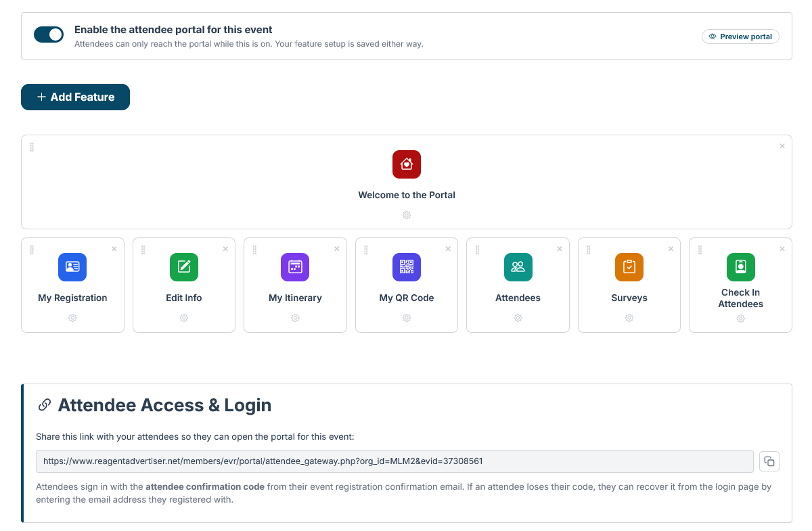Open settings gear on Edit Info tile
Image resolution: width=812 pixels, height=531 pixels.
(184, 318)
